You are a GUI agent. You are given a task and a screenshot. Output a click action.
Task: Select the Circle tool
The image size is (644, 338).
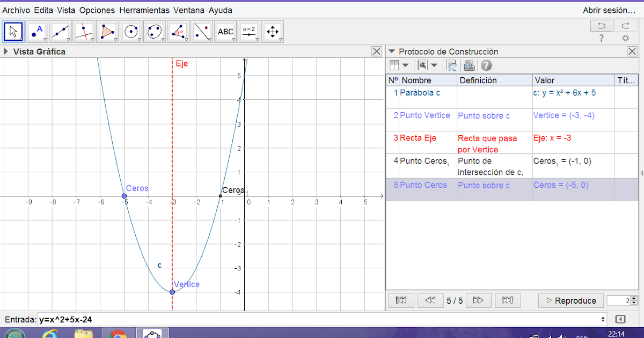pyautogui.click(x=131, y=31)
